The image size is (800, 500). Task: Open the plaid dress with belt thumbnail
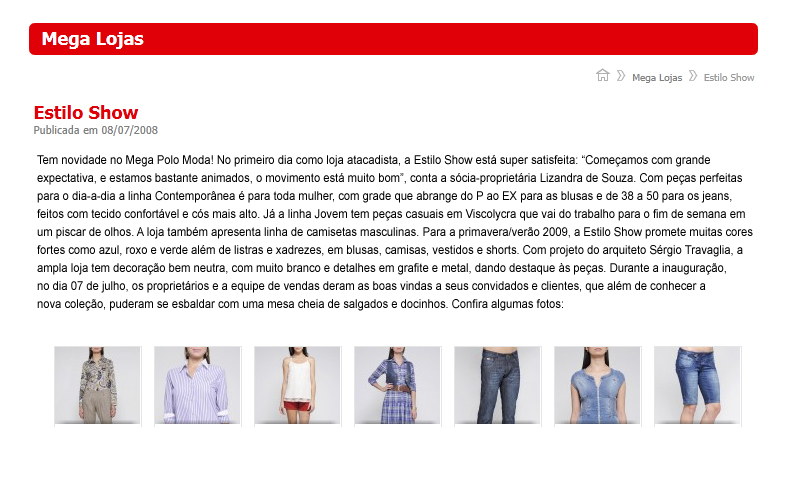[397, 385]
